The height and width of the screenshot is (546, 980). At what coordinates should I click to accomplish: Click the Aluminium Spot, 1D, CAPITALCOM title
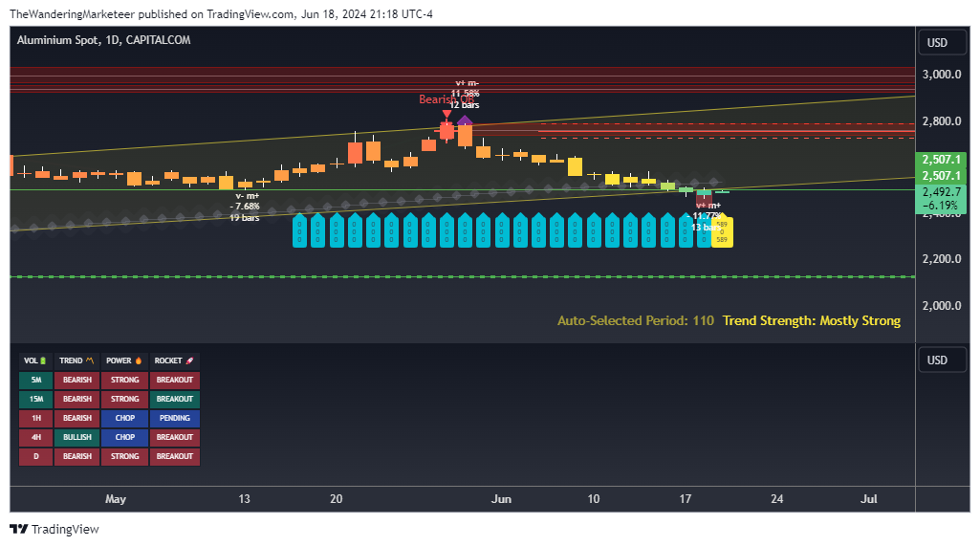104,40
